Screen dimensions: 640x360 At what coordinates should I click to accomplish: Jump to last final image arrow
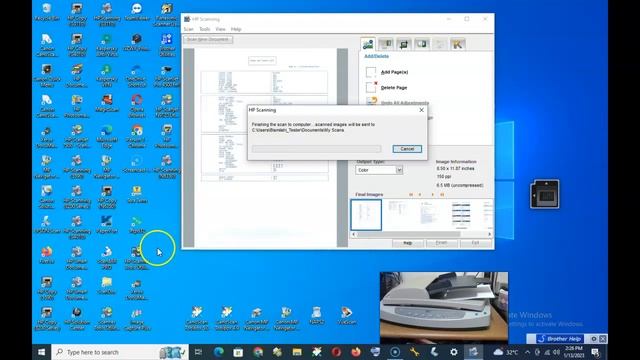click(442, 195)
